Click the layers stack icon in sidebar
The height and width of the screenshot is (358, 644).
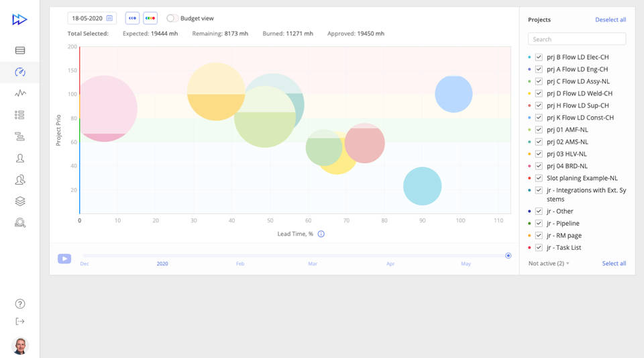(x=19, y=201)
